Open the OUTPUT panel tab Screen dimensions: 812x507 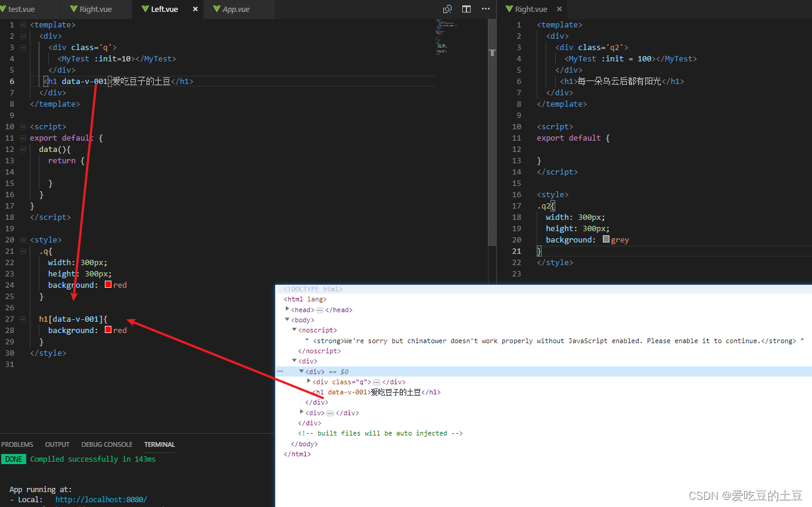click(57, 444)
